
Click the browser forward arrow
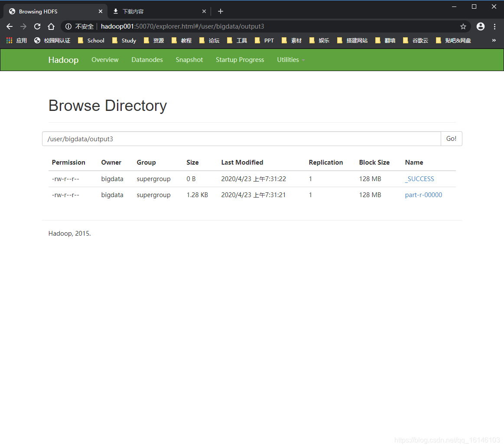23,26
